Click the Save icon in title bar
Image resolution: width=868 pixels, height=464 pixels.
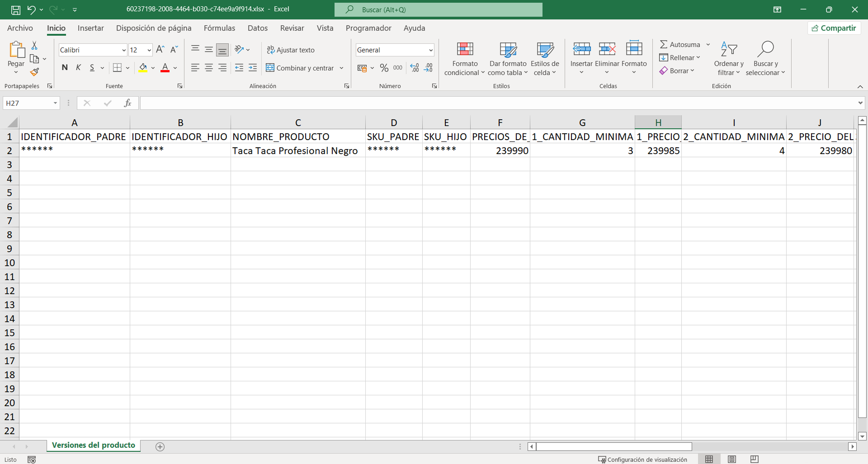(x=16, y=9)
